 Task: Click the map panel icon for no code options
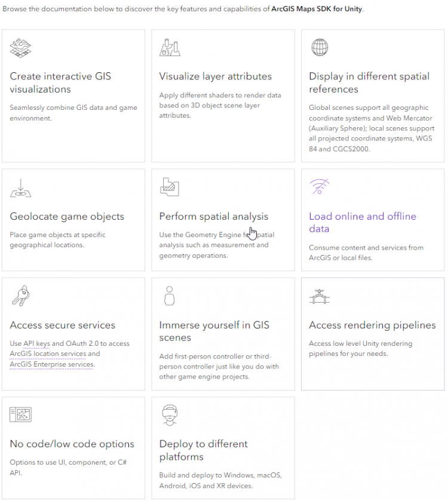20,415
